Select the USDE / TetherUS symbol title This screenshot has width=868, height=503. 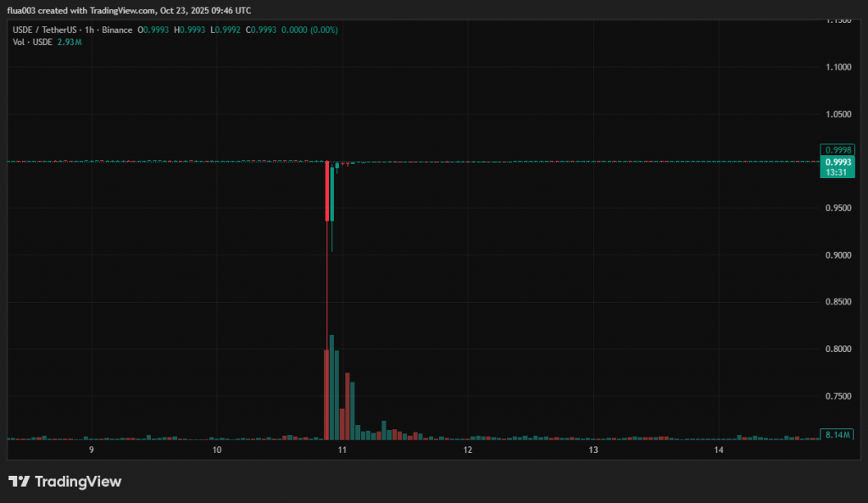tap(43, 30)
